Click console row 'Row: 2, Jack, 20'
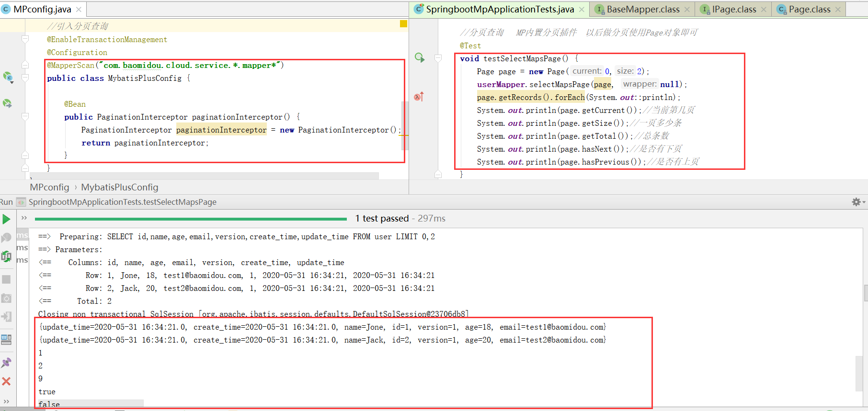868x411 pixels. 237,288
